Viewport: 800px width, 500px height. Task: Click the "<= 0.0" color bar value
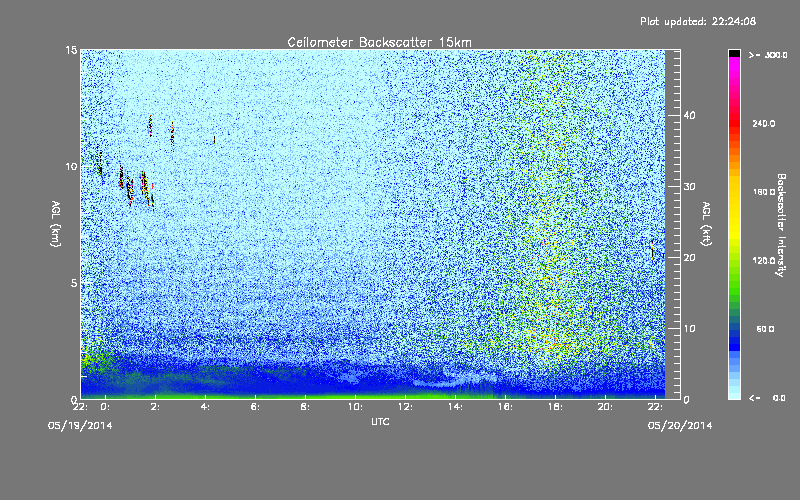[767, 398]
